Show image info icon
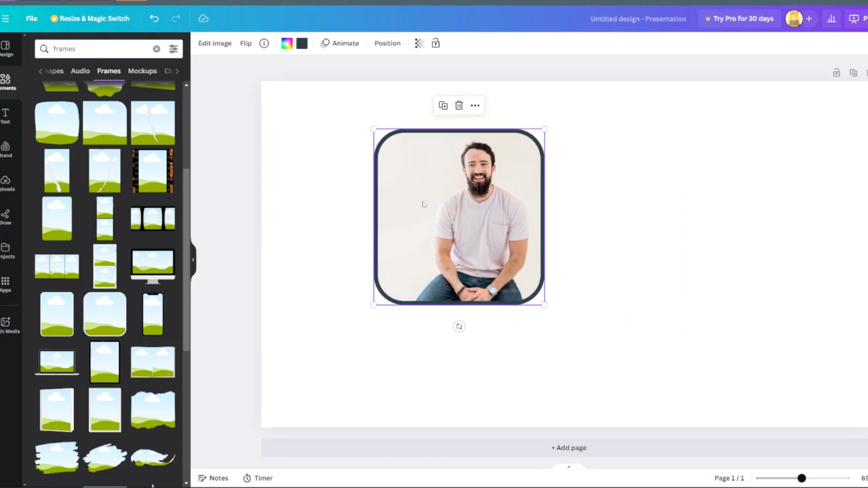The image size is (868, 488). pyautogui.click(x=264, y=43)
